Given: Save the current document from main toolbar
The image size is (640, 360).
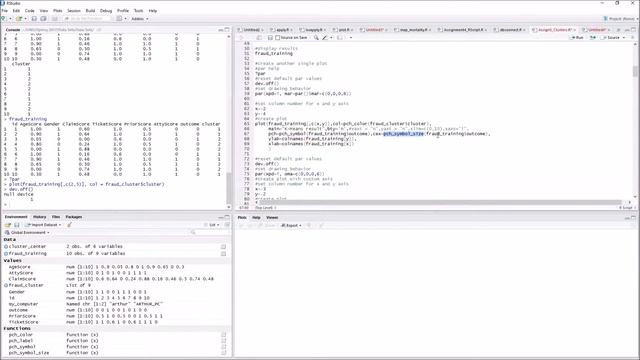Looking at the screenshot, I should pos(34,19).
